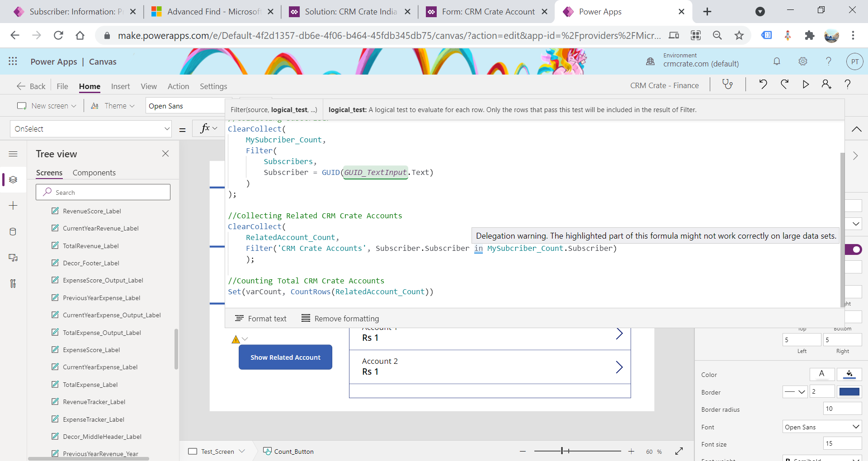Share the app via the person icon
Screen dimensions: 868x461
click(826, 84)
